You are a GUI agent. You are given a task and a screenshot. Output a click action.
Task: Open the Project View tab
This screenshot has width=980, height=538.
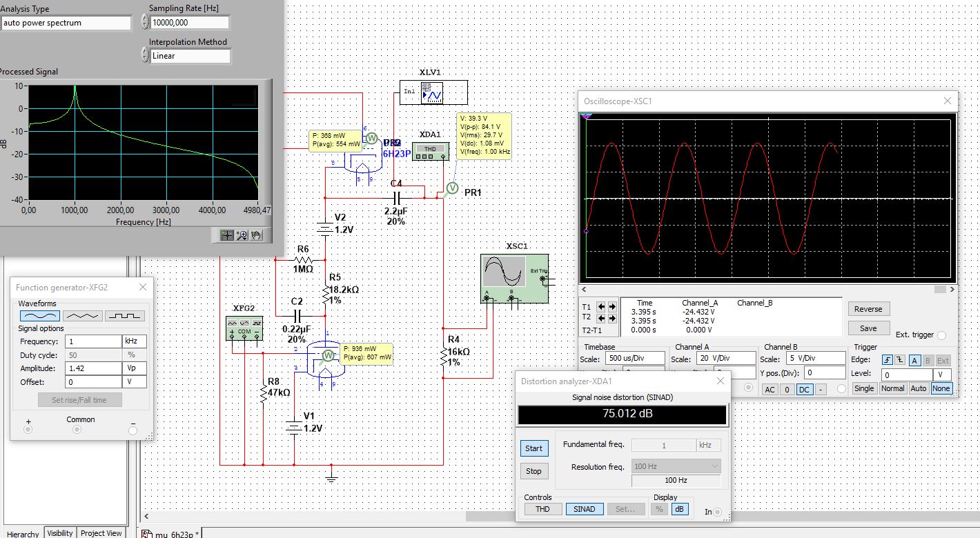[101, 532]
